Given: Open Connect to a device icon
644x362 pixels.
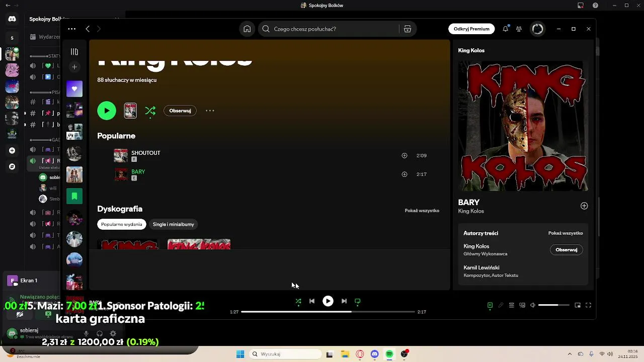Looking at the screenshot, I should point(522,305).
